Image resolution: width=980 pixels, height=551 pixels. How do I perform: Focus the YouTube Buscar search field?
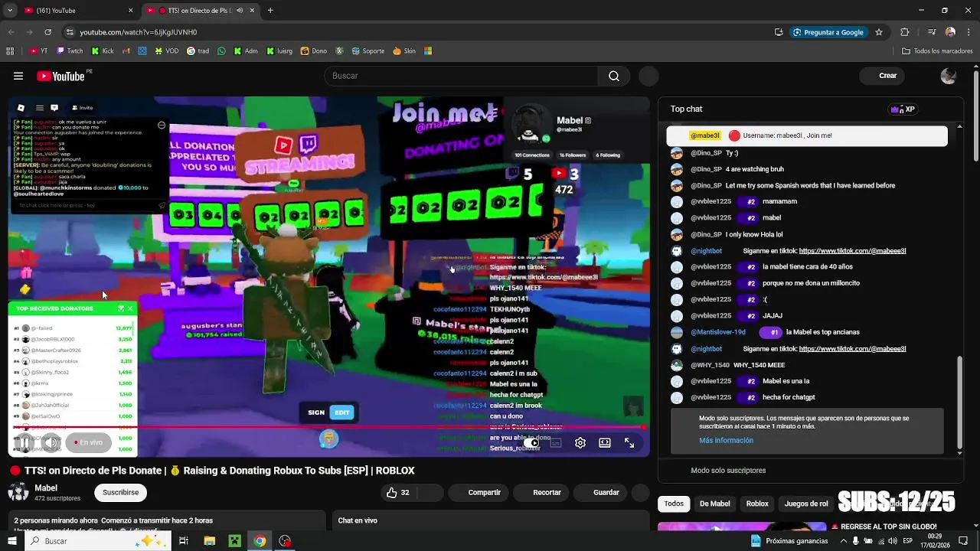462,76
